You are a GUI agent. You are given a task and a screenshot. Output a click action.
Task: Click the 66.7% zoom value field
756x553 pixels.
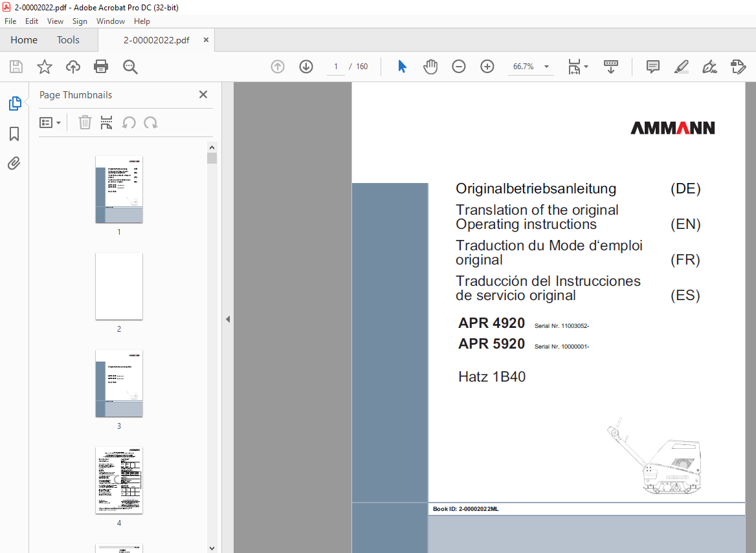point(524,67)
